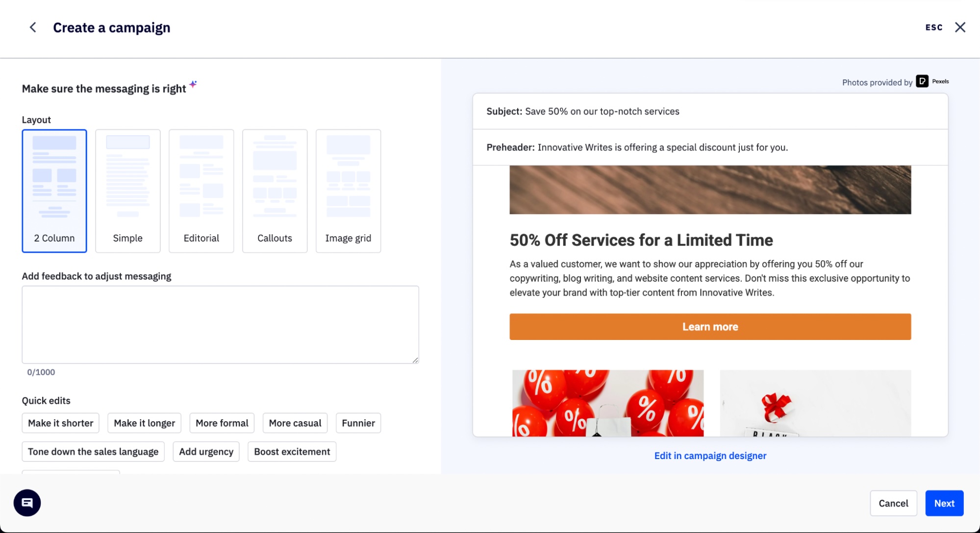The height and width of the screenshot is (533, 980).
Task: Pick the Editorial layout option
Action: click(x=201, y=191)
